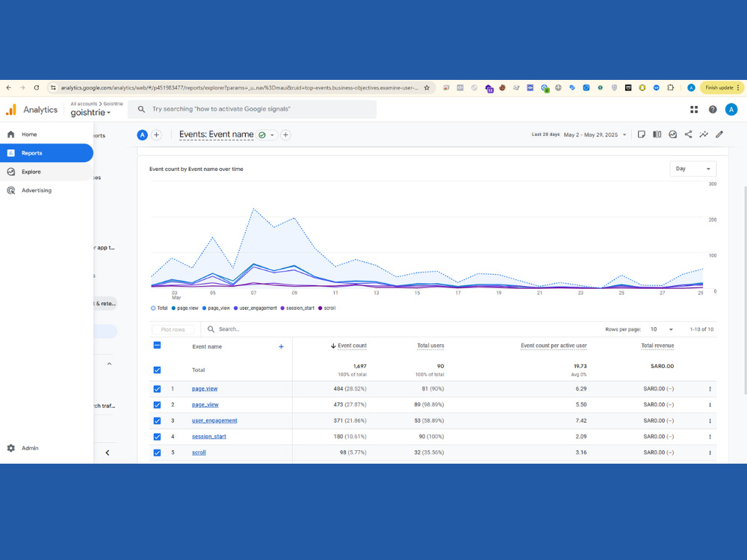Open the annotations note icon
The width and height of the screenshot is (747, 560).
tap(642, 134)
